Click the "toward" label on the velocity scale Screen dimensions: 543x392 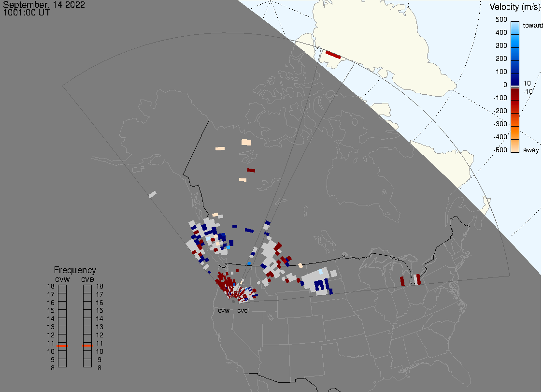[532, 25]
